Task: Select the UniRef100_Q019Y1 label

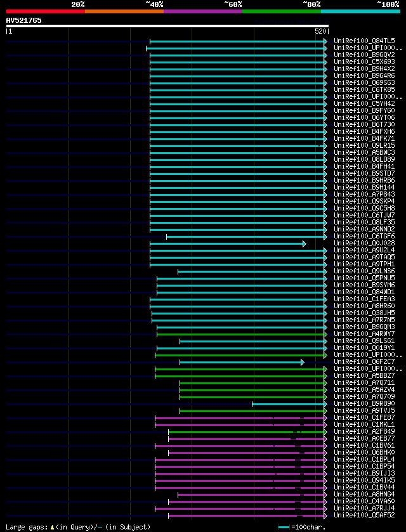Action: point(364,348)
